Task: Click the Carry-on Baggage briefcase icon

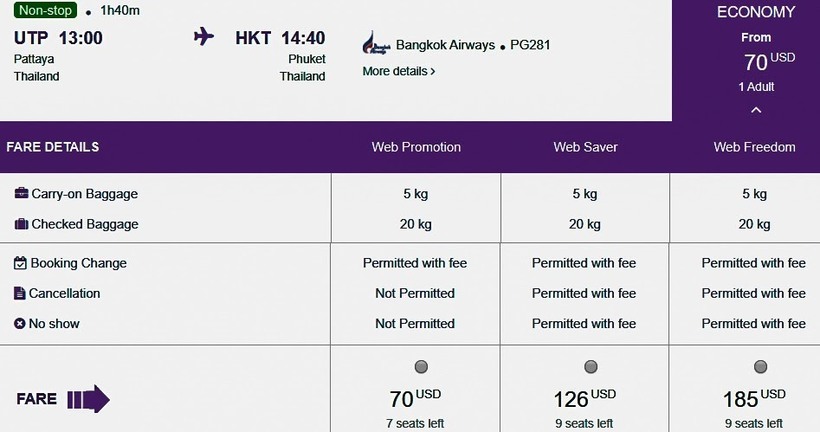Action: point(21,194)
